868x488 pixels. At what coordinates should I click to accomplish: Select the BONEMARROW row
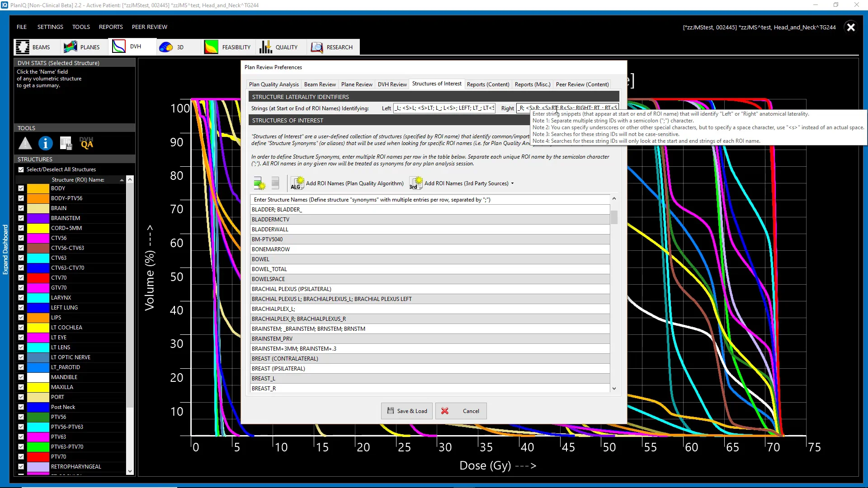tap(430, 249)
